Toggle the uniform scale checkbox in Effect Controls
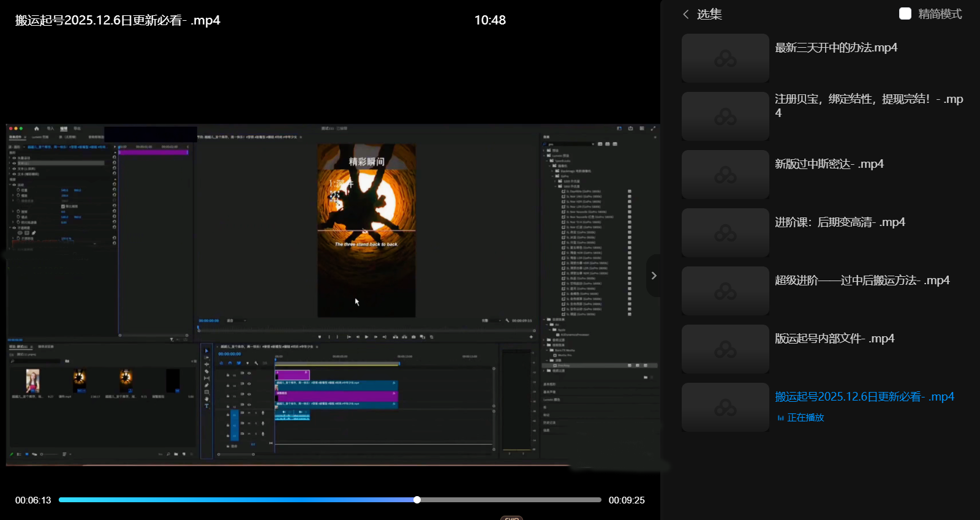This screenshot has width=980, height=520. click(63, 206)
